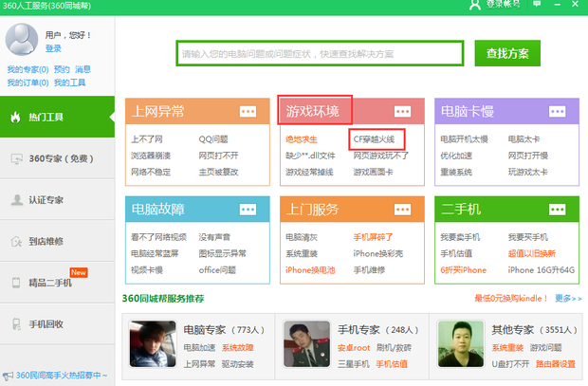Select the 精品二手机 sidebar tab
This screenshot has height=386, width=588.
click(x=57, y=283)
